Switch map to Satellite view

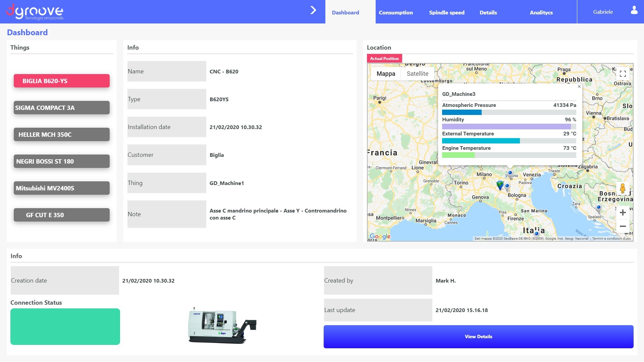coord(417,74)
